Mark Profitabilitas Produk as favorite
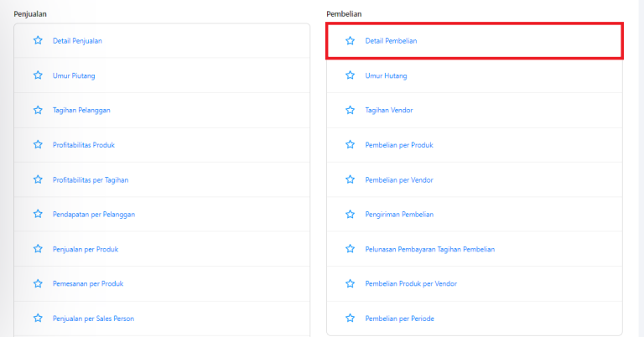644x337 pixels. point(38,144)
